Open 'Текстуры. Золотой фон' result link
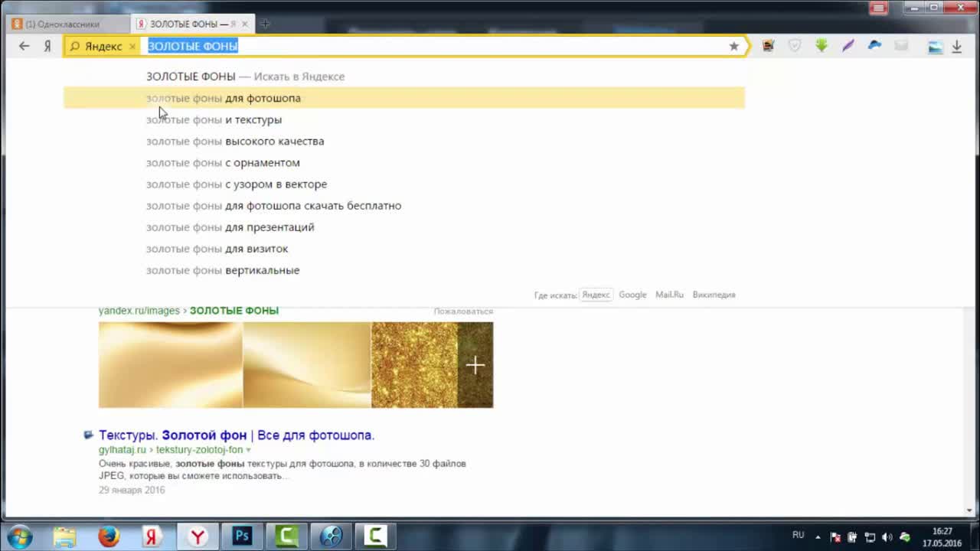The width and height of the screenshot is (980, 551). (x=237, y=435)
